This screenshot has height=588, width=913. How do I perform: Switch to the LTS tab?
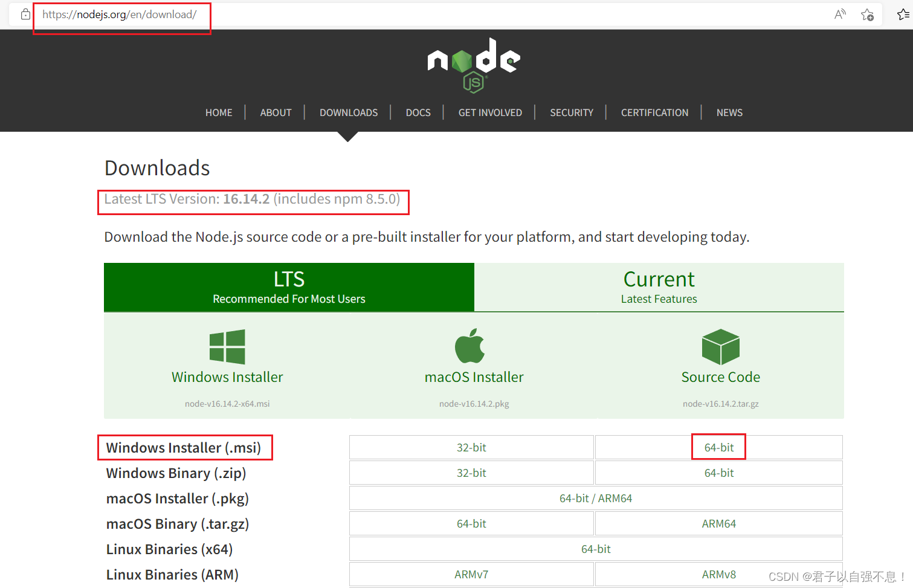point(289,287)
